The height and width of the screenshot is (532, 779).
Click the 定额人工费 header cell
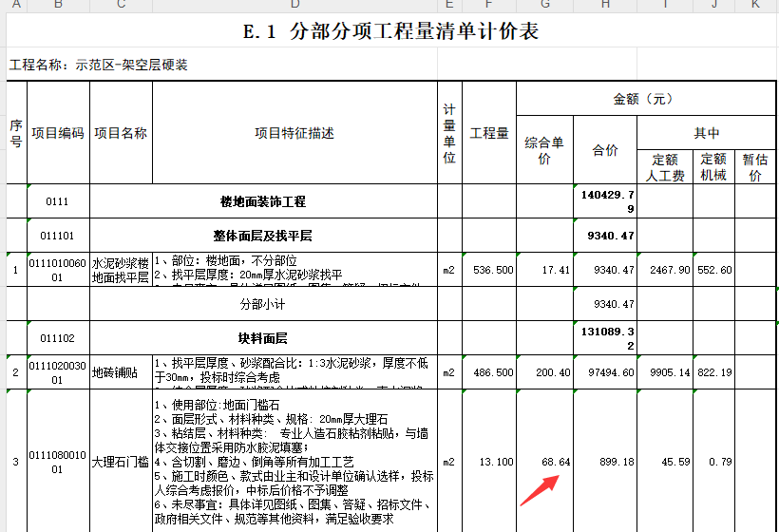(x=665, y=167)
